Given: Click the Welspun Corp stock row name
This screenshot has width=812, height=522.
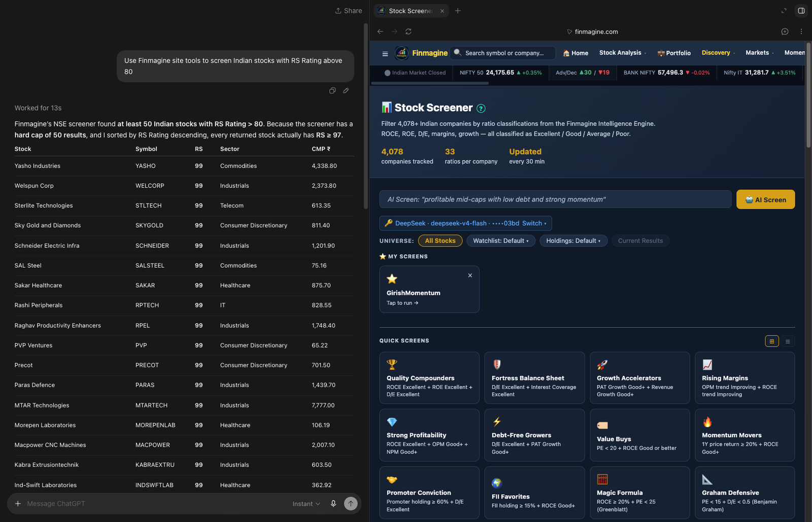Looking at the screenshot, I should (34, 186).
